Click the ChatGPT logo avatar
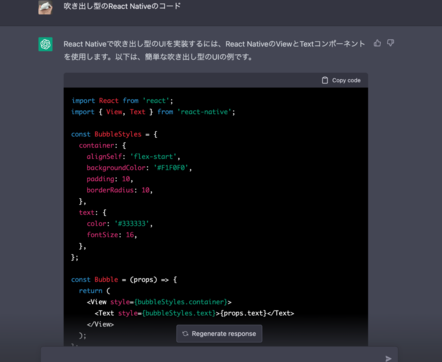Viewport: 442px width, 362px height. tap(45, 44)
